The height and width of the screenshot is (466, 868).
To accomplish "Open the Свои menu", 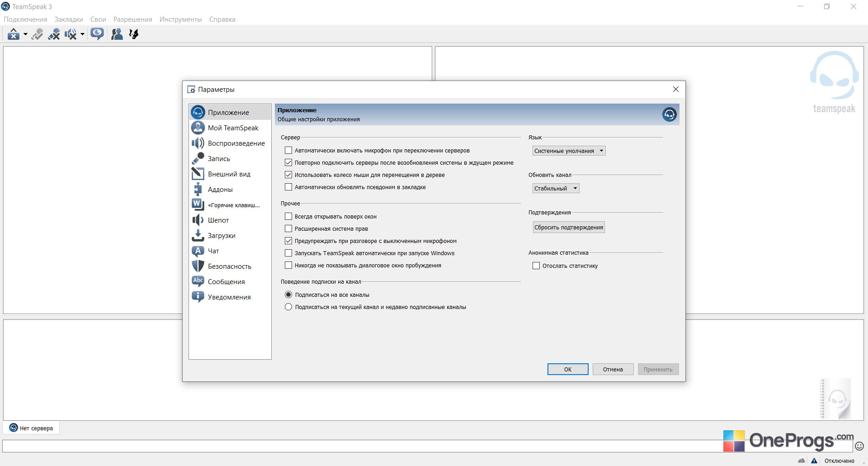I will point(98,19).
